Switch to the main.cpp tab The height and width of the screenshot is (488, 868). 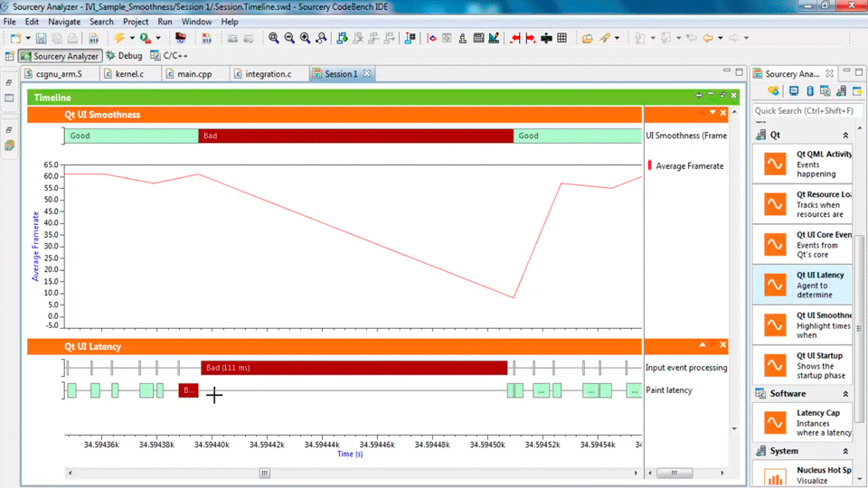tap(194, 73)
